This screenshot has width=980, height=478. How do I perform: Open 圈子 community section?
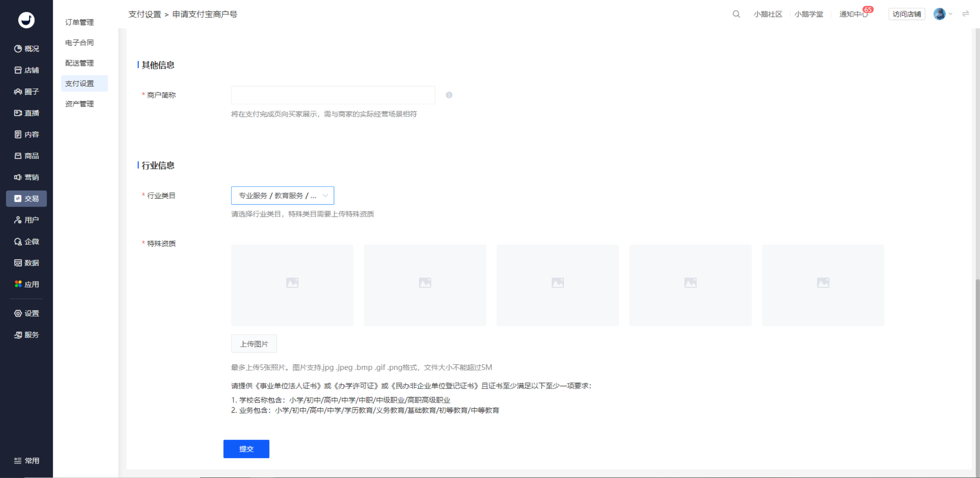point(26,91)
